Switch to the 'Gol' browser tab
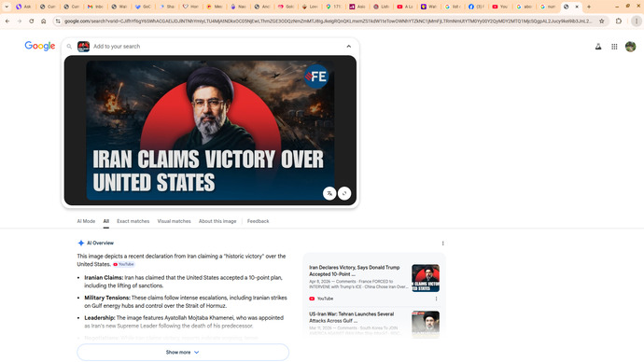644x362 pixels. pos(286,7)
